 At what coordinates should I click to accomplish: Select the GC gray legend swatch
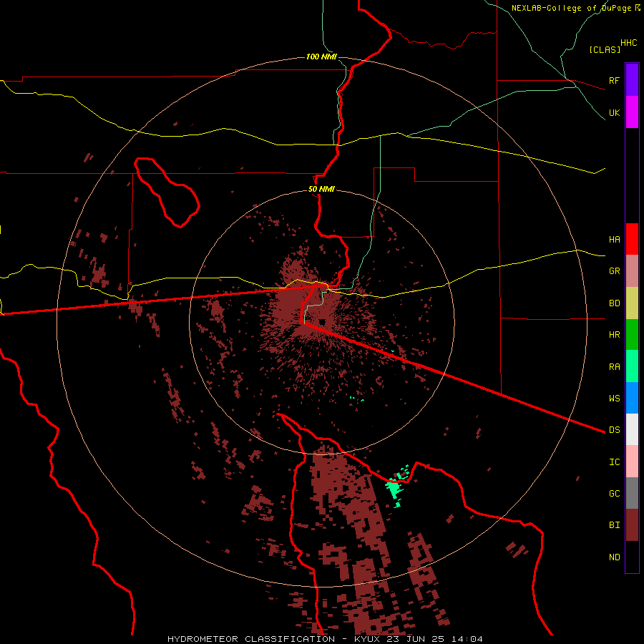pos(632,493)
